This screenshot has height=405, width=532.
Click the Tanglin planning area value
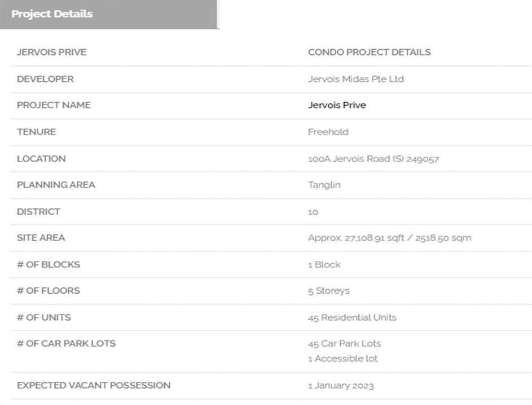[x=324, y=185]
